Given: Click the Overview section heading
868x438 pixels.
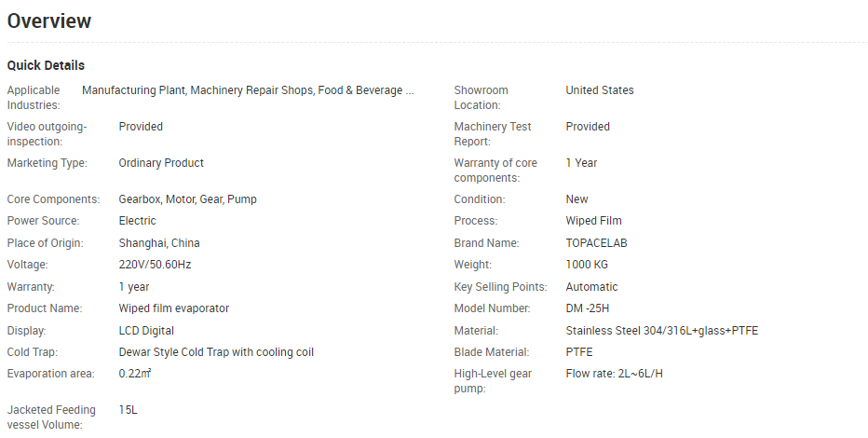Looking at the screenshot, I should tap(49, 21).
